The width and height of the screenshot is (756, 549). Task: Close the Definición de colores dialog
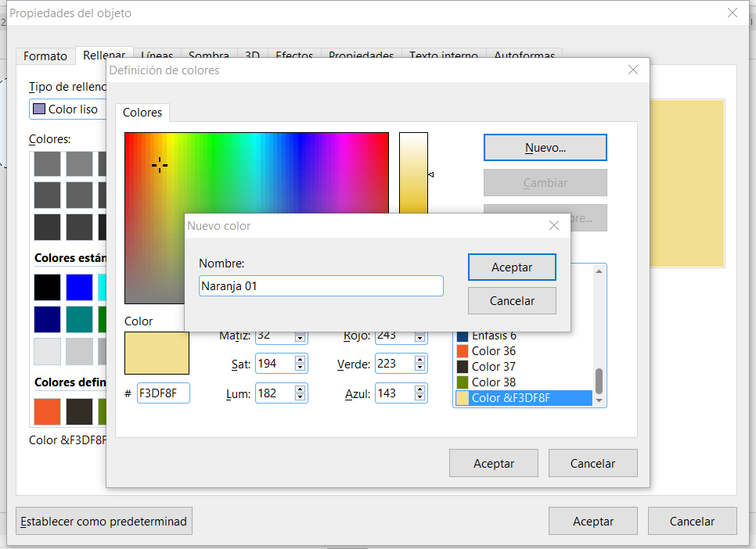point(633,70)
